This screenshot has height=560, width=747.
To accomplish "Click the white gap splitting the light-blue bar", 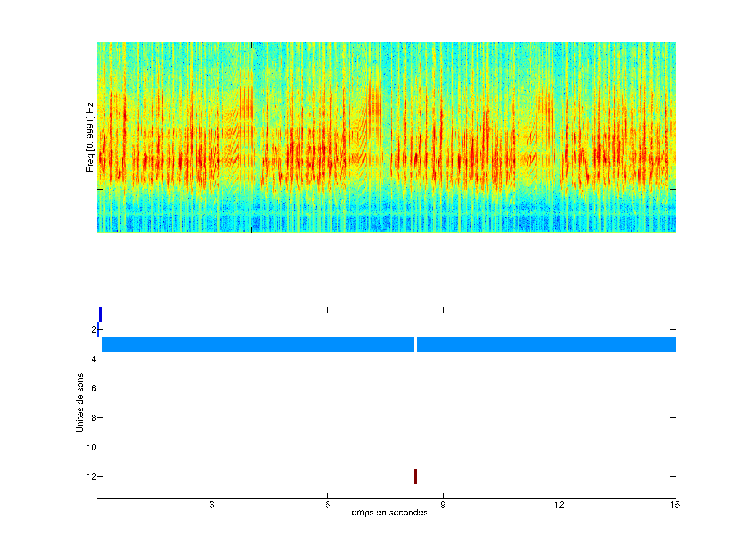I will point(415,344).
